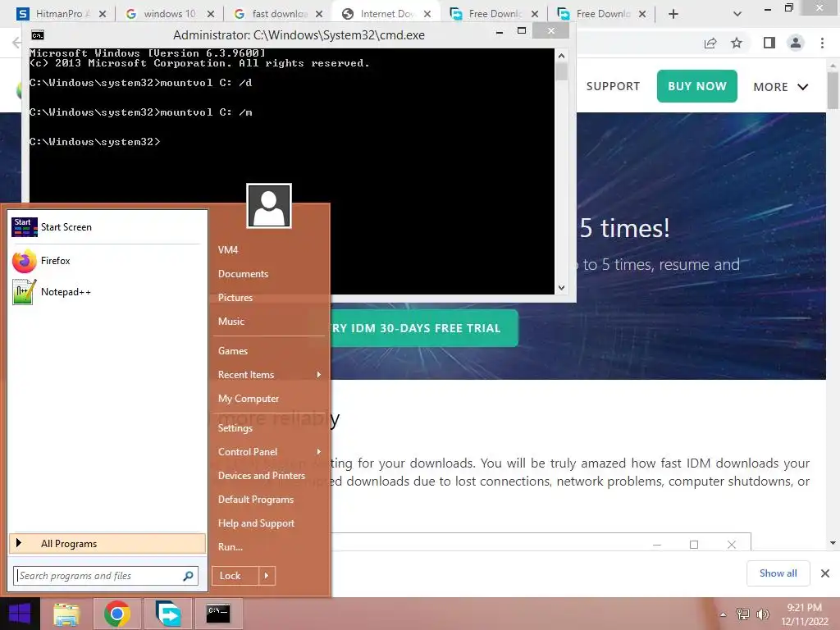Screen dimensions: 840x630
Task: Close the 'fast download' Google tab
Action: 319,14
